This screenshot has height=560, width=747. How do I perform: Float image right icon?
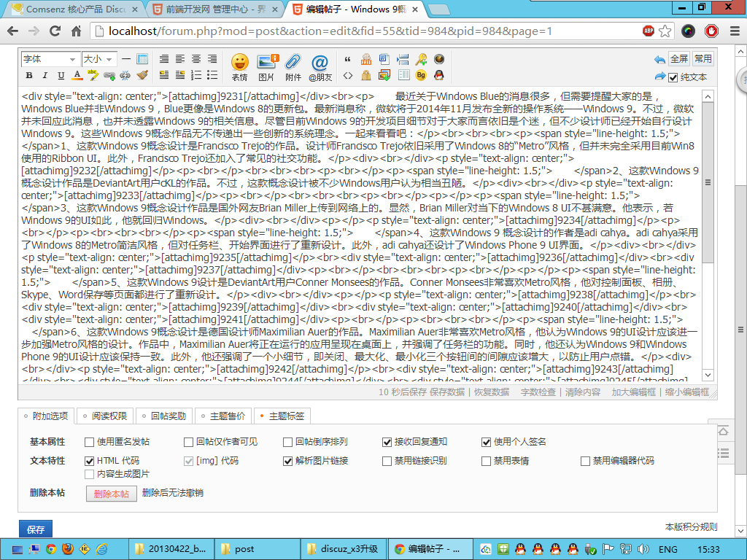click(x=180, y=75)
